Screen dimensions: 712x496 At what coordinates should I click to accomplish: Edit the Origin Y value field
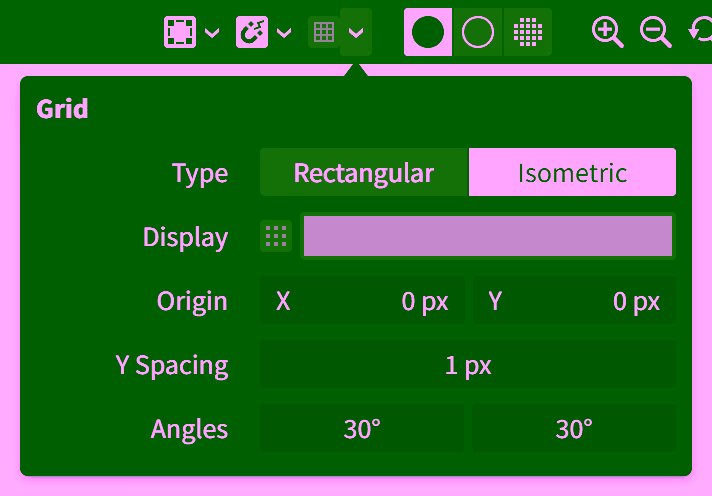click(x=574, y=301)
